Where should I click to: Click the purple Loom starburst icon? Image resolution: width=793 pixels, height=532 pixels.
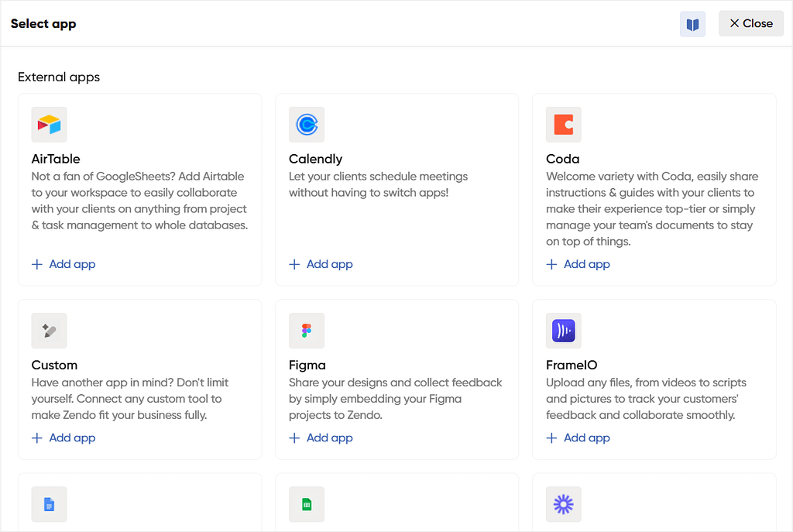(x=564, y=504)
